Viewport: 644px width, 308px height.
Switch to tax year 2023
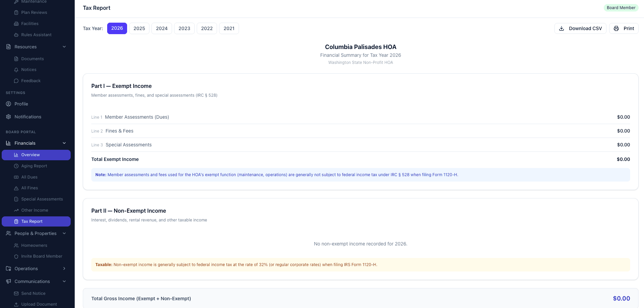tap(184, 28)
